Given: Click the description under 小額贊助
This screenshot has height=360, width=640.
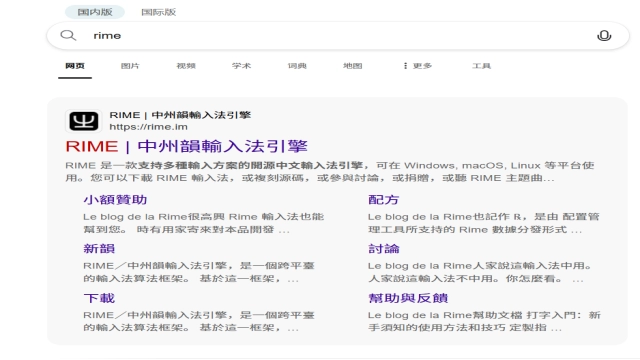Looking at the screenshot, I should 204,223.
